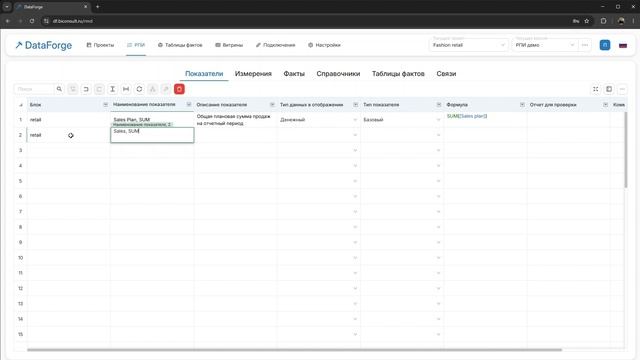Switch to the Факты tab
This screenshot has width=640, height=360.
[294, 74]
